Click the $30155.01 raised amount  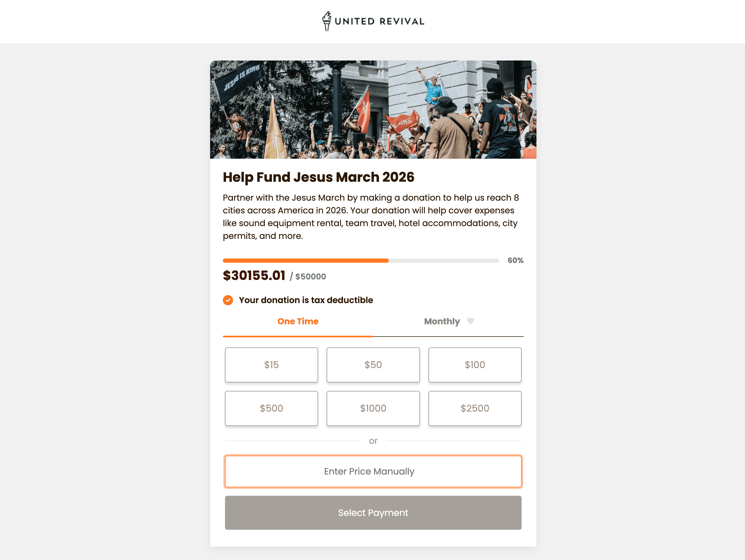(254, 275)
